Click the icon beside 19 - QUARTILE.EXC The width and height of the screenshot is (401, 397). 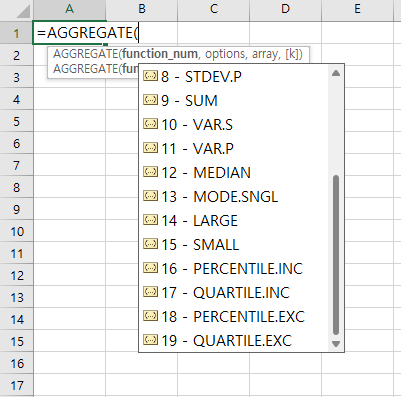click(x=150, y=340)
